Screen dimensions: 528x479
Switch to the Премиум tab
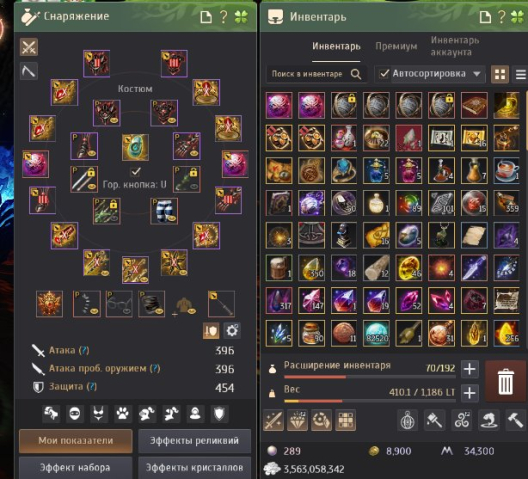pos(396,46)
